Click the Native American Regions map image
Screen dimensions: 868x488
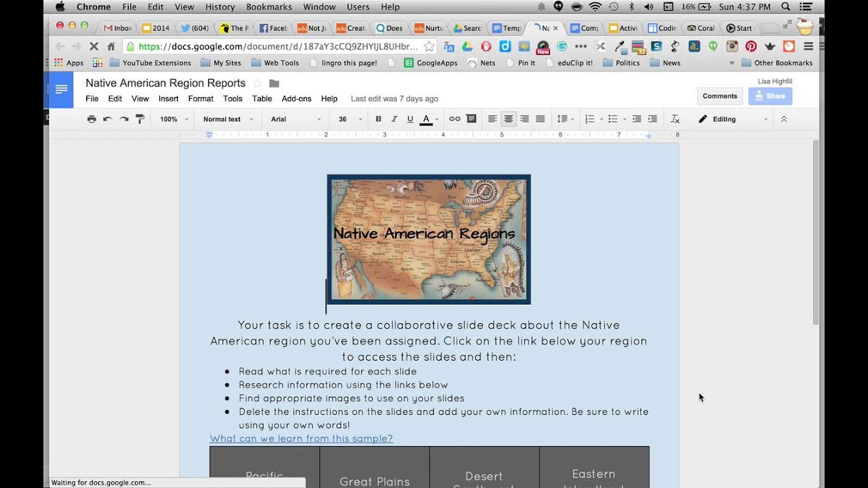429,239
